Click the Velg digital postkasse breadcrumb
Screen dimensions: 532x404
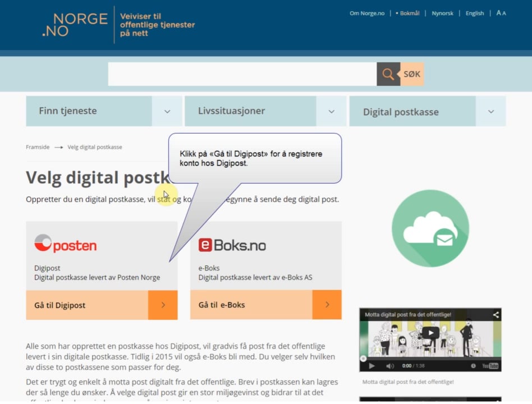(95, 147)
